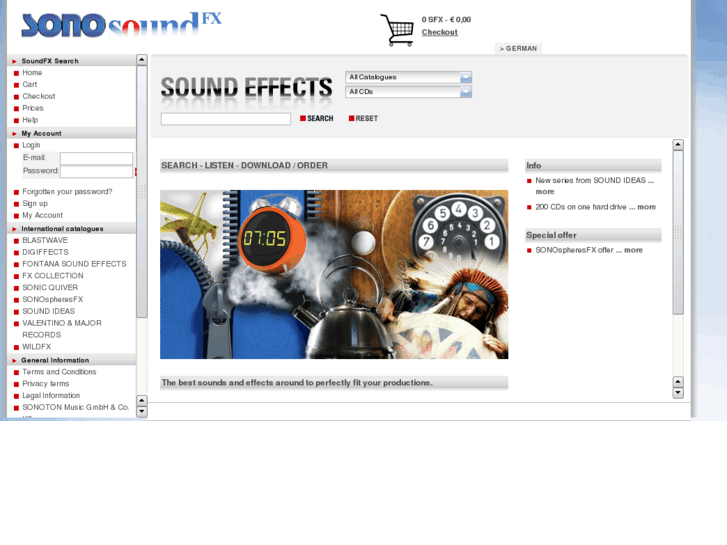Click the sound effects search text field
The width and height of the screenshot is (727, 545).
[226, 119]
